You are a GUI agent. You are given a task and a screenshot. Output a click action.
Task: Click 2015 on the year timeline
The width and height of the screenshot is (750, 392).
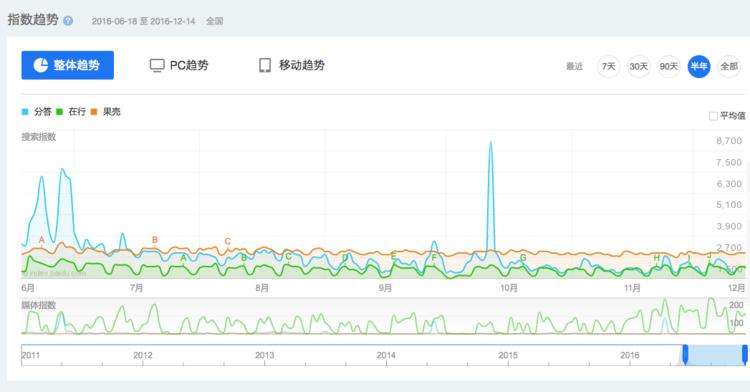[x=508, y=355]
